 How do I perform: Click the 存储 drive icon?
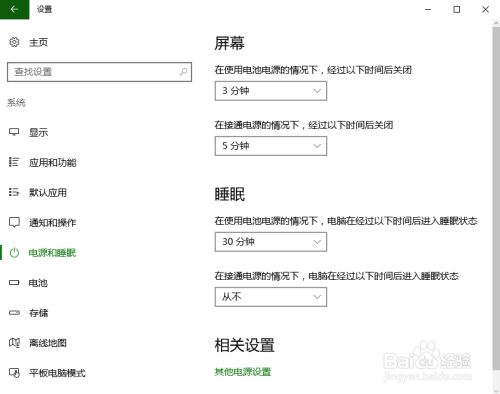point(14,313)
